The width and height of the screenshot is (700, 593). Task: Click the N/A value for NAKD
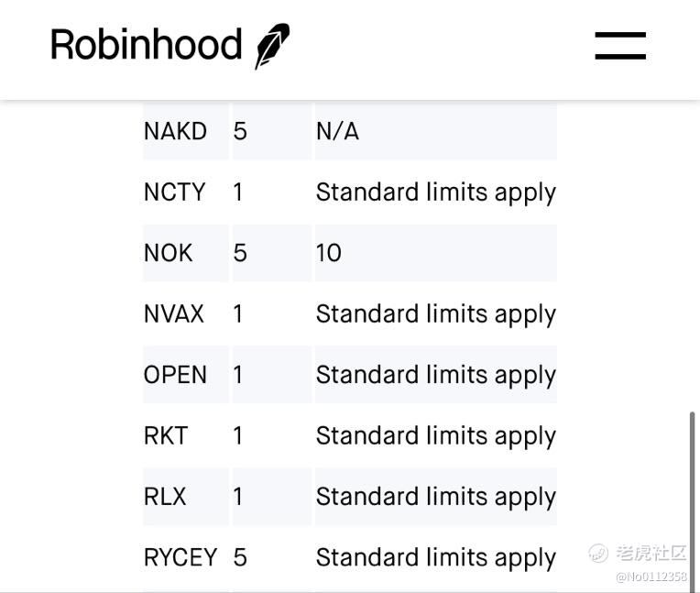(x=337, y=131)
